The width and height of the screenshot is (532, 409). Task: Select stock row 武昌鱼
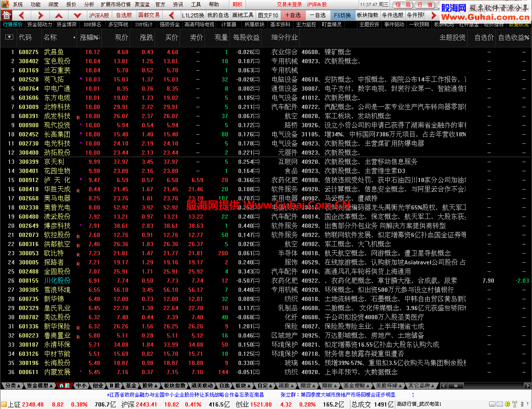[x=266, y=52]
